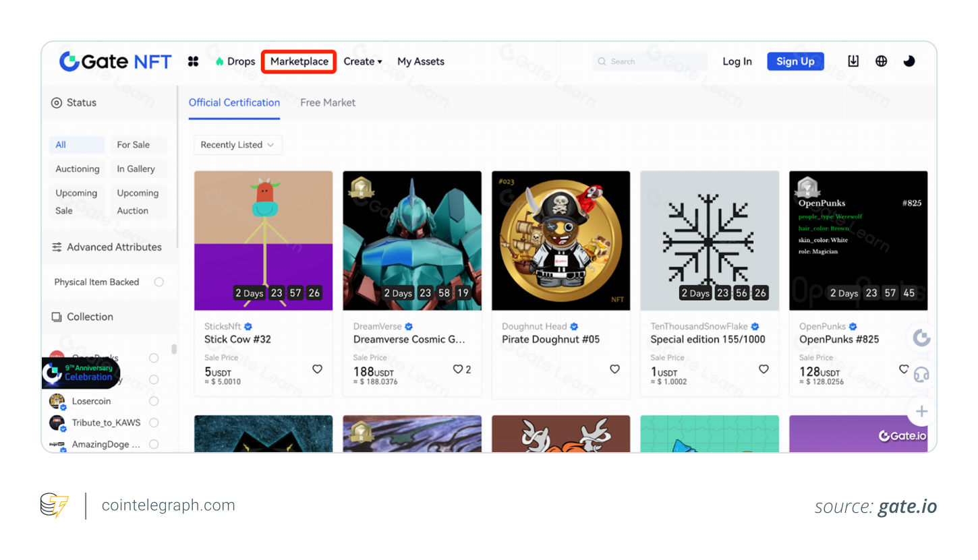Toggle dark mode moon icon

pyautogui.click(x=909, y=61)
